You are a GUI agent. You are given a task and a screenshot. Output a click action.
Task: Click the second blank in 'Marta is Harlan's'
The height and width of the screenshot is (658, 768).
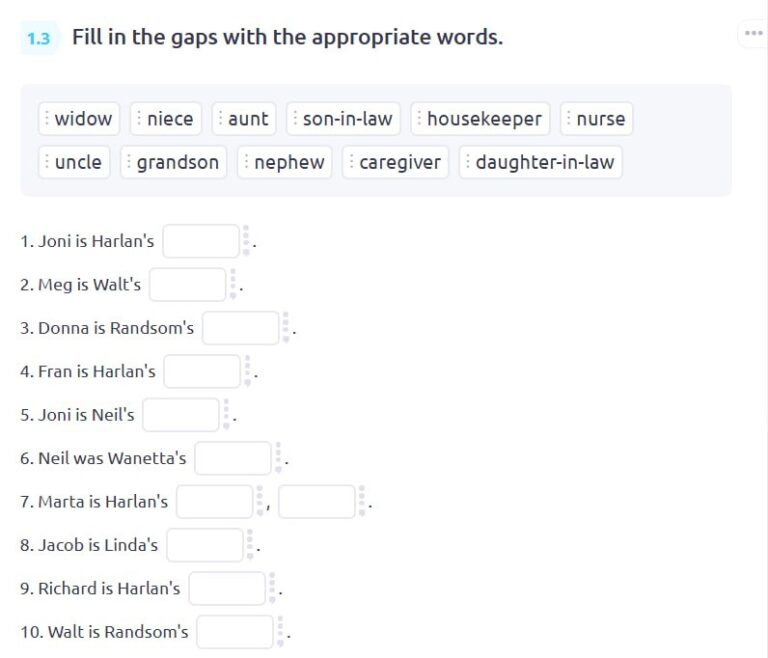tap(317, 502)
